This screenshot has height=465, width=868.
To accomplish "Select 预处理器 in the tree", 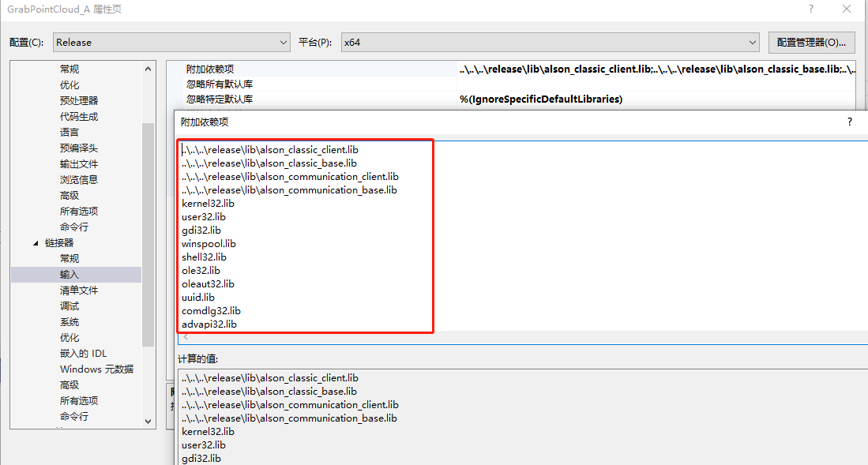I will 79,100.
